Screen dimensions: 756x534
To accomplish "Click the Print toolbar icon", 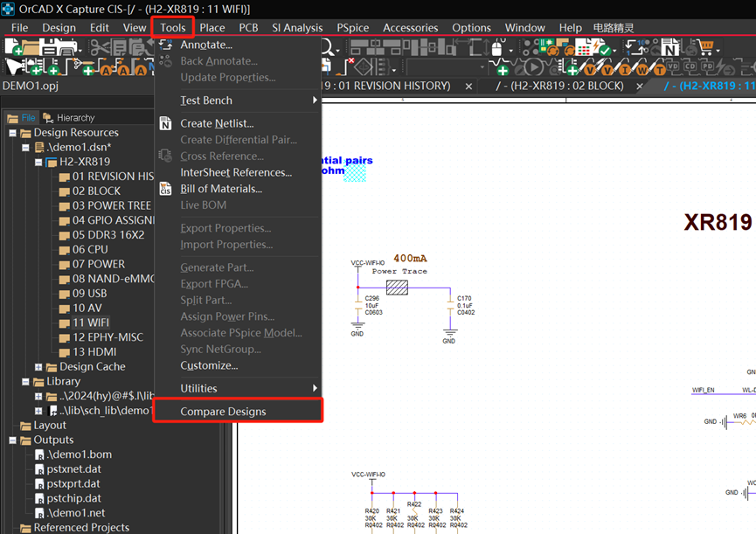I will (x=67, y=47).
